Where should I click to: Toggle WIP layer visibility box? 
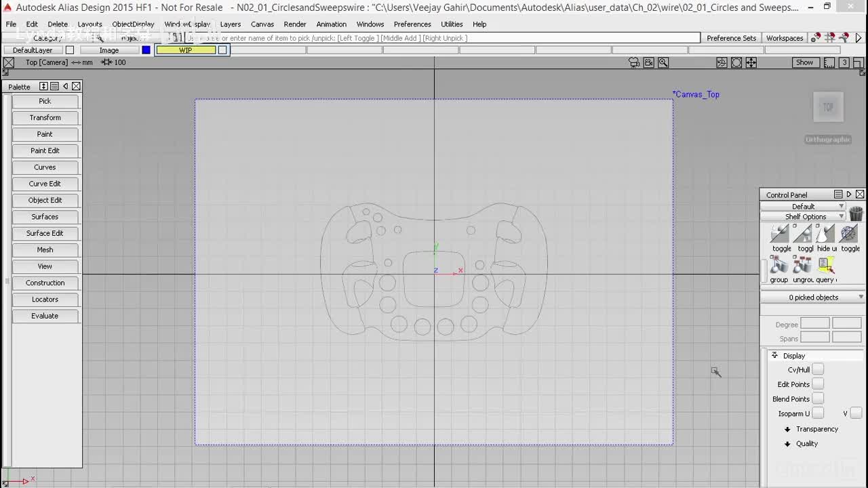(222, 50)
